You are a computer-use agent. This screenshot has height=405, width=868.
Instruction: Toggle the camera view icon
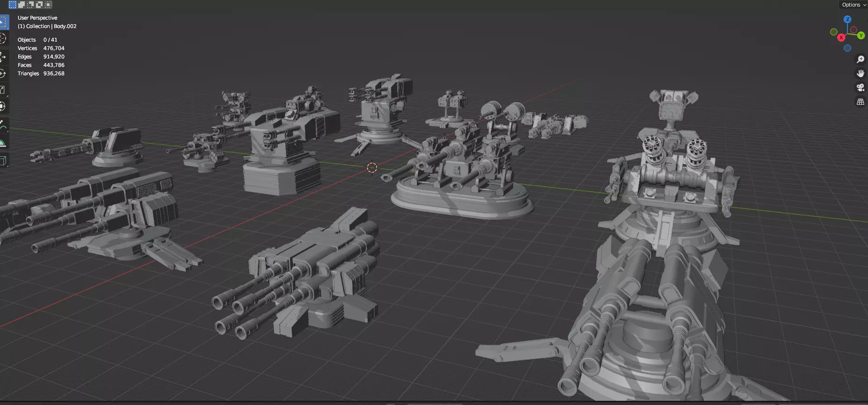click(x=861, y=87)
